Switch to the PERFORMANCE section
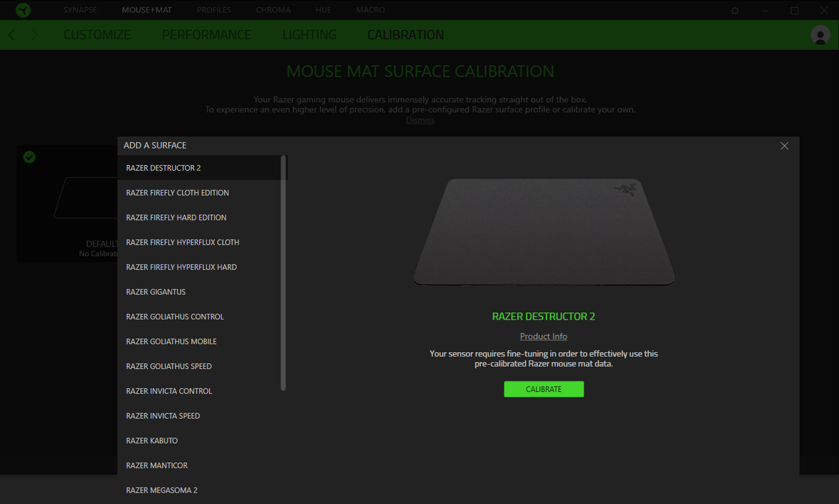 point(206,35)
